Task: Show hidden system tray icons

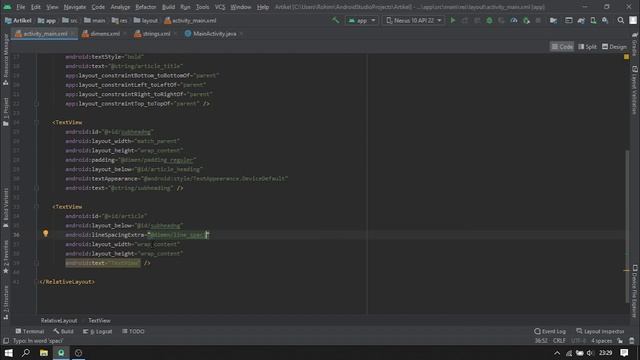Action: (557, 353)
